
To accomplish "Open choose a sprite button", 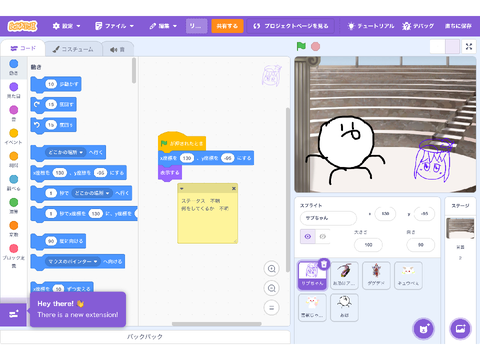I will pyautogui.click(x=424, y=329).
